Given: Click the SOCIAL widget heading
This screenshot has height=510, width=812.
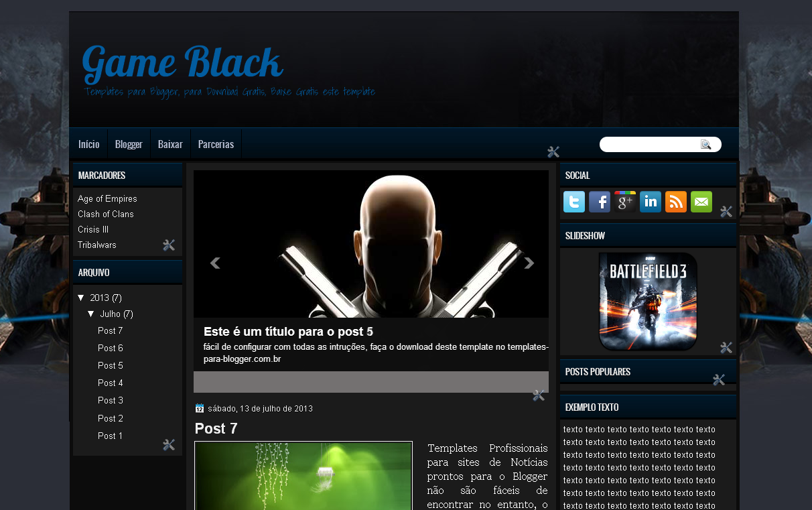Looking at the screenshot, I should coord(578,175).
